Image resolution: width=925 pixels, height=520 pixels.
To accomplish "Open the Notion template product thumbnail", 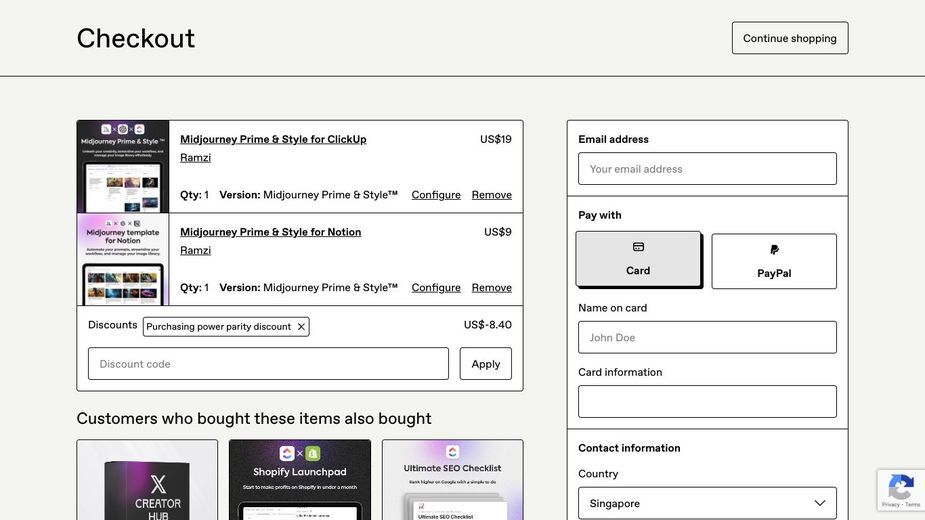I will click(x=123, y=260).
